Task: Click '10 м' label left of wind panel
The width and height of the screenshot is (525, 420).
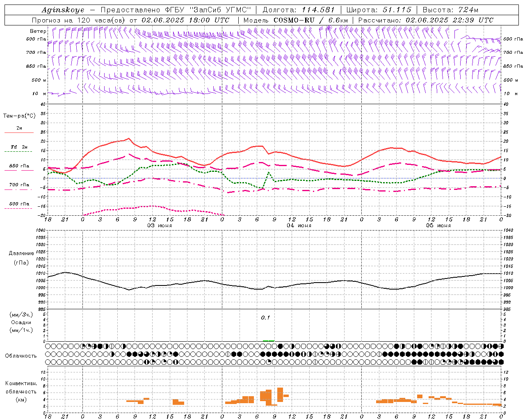Action: point(39,94)
